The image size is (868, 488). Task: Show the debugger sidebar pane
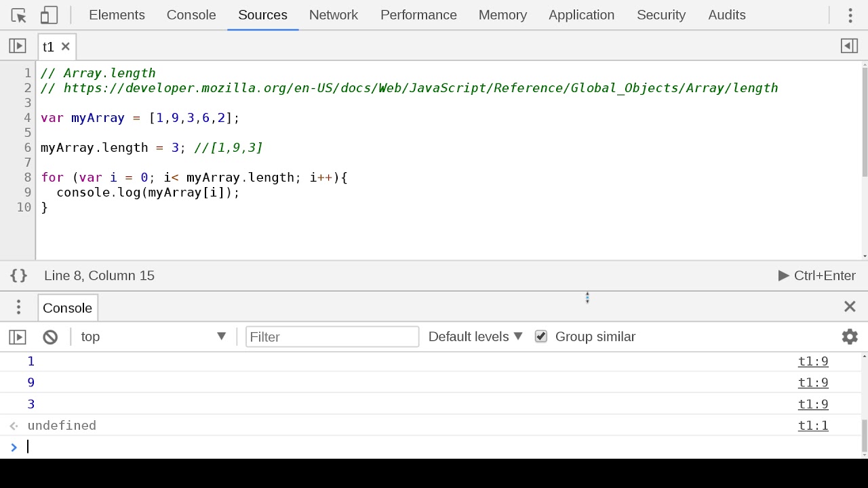pos(849,45)
